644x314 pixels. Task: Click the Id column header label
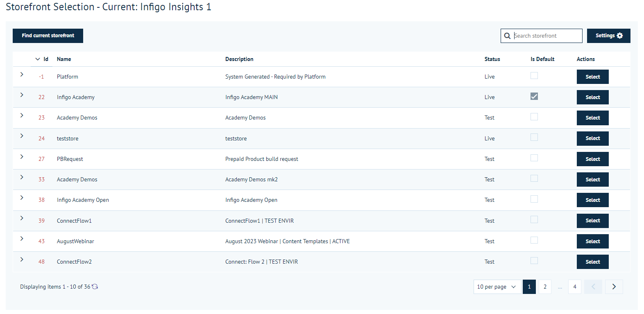46,59
